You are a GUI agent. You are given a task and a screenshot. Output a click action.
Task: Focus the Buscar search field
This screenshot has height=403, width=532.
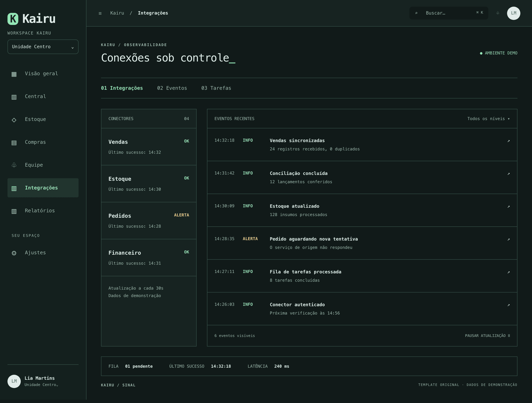448,13
